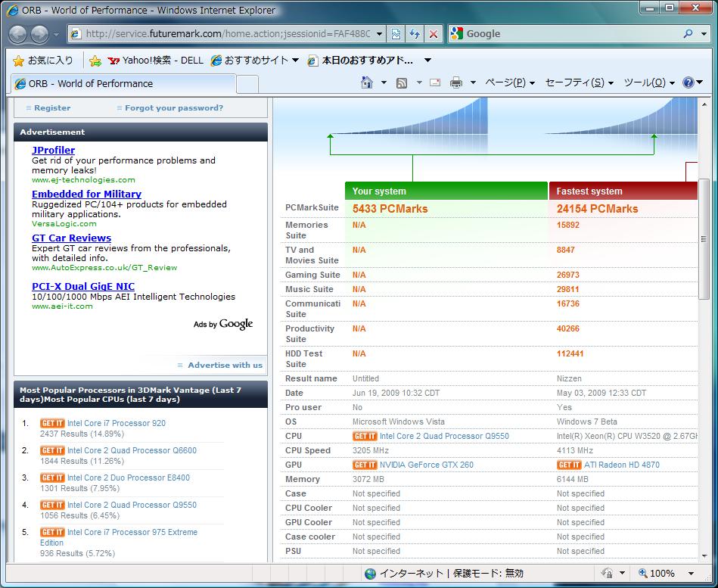Click GET IT badge for Core i7 920
The height and width of the screenshot is (588, 718).
pyautogui.click(x=52, y=423)
